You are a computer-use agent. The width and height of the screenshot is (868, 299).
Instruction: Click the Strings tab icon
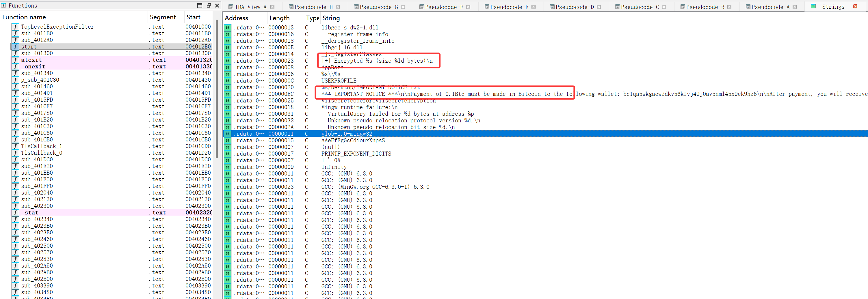tap(813, 6)
